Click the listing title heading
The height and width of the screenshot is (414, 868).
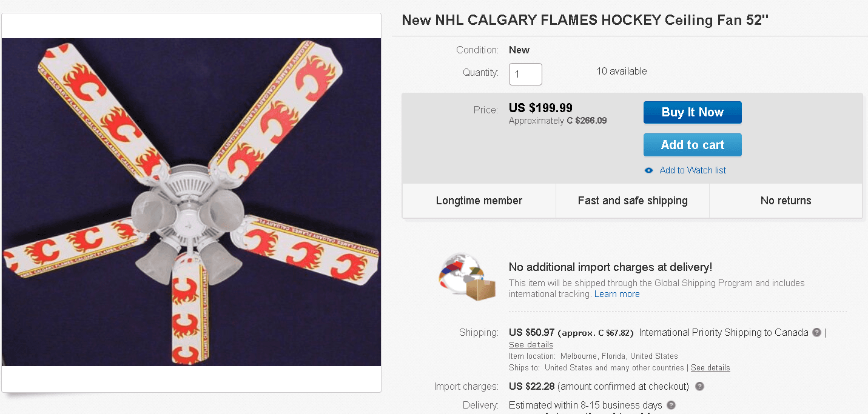tap(585, 20)
